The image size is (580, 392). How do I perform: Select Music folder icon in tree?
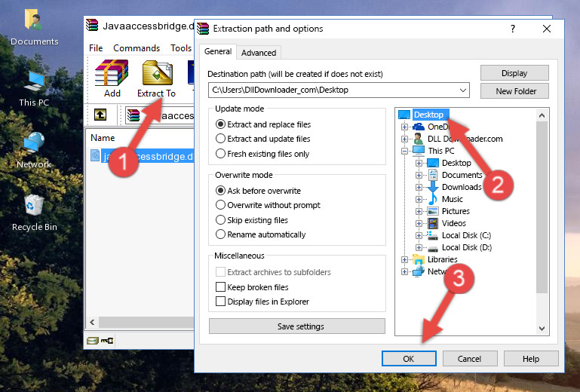coord(433,199)
